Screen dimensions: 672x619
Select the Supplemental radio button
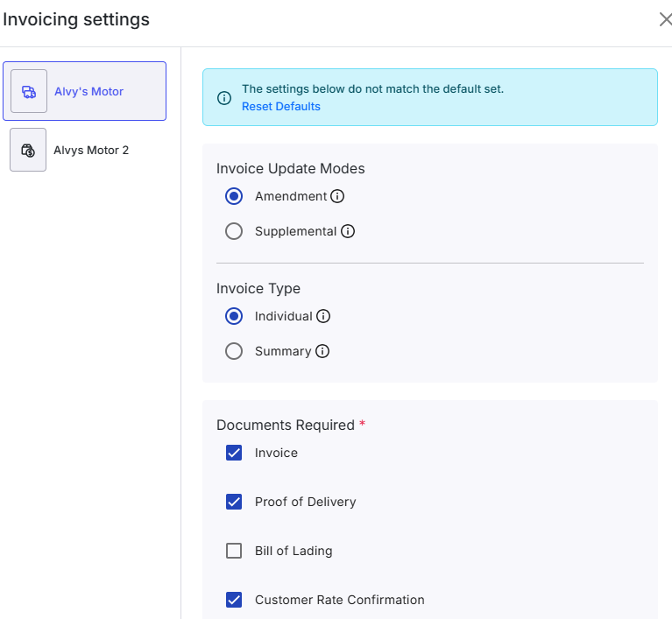(x=234, y=231)
